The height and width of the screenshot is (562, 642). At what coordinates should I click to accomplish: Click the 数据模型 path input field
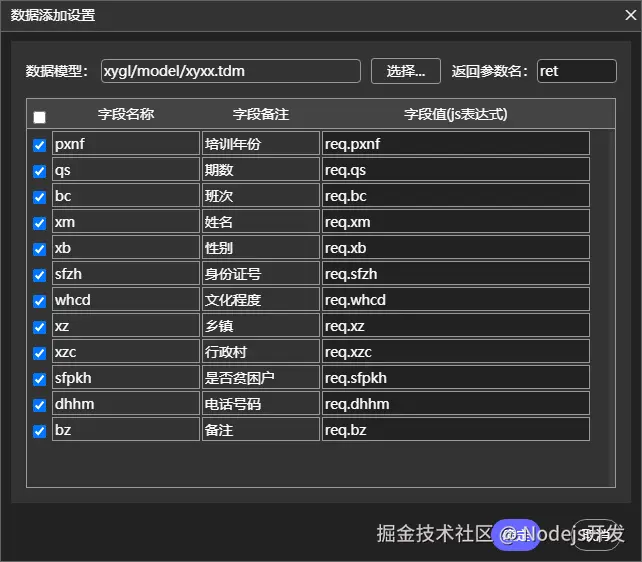pos(231,71)
